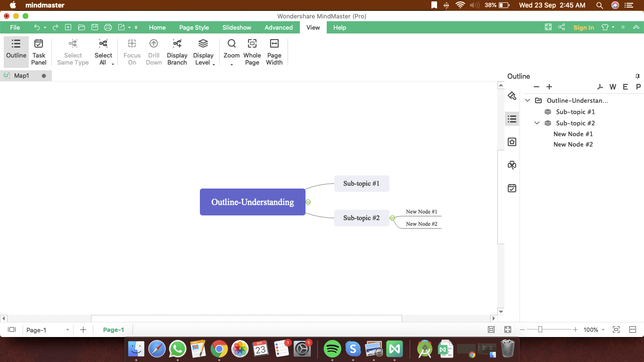Switch to the Page Style tab
Image resolution: width=644 pixels, height=362 pixels.
[x=194, y=27]
